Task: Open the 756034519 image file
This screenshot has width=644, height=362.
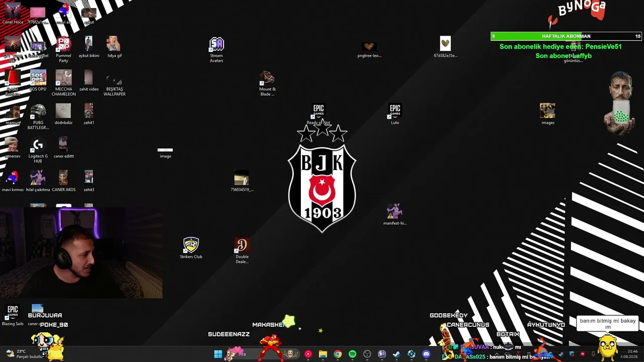Action: click(242, 182)
